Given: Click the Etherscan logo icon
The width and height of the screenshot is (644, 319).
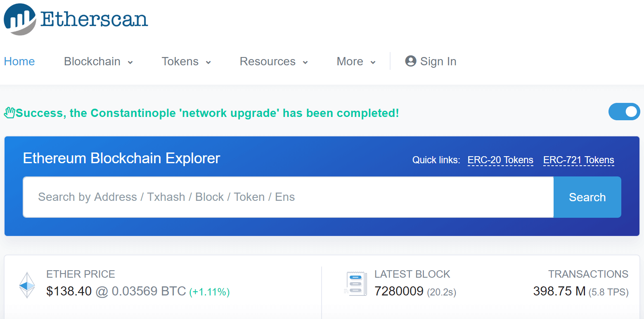Looking at the screenshot, I should click(20, 19).
